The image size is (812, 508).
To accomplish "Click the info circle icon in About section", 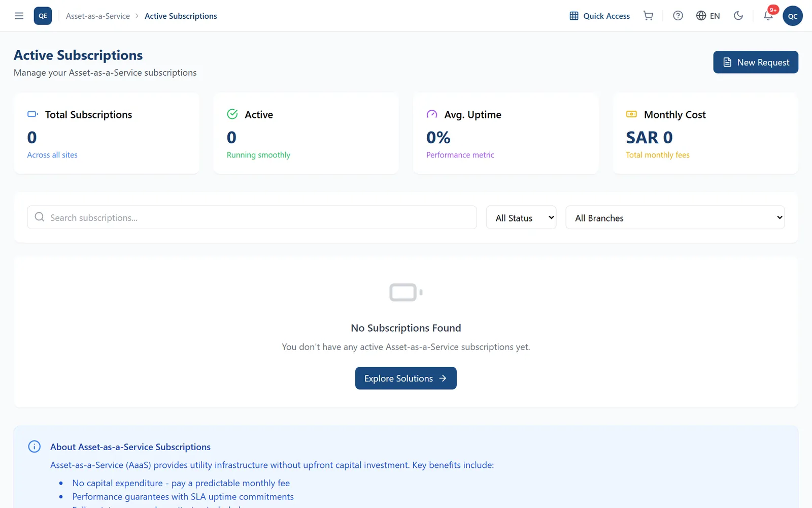I will pos(34,447).
